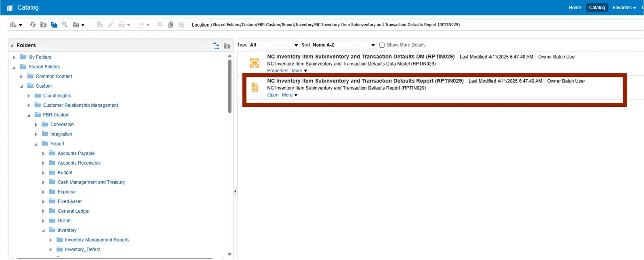Open the More menu under Report item
The width and height of the screenshot is (644, 260).
tap(290, 95)
